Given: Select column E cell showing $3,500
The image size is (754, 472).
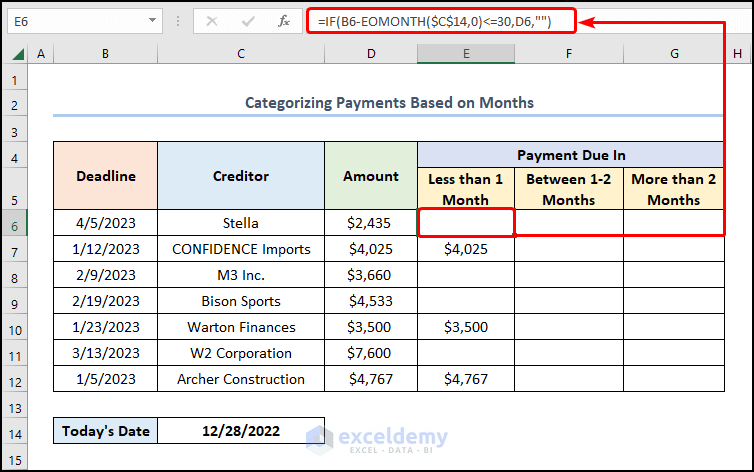Looking at the screenshot, I should pos(466,326).
